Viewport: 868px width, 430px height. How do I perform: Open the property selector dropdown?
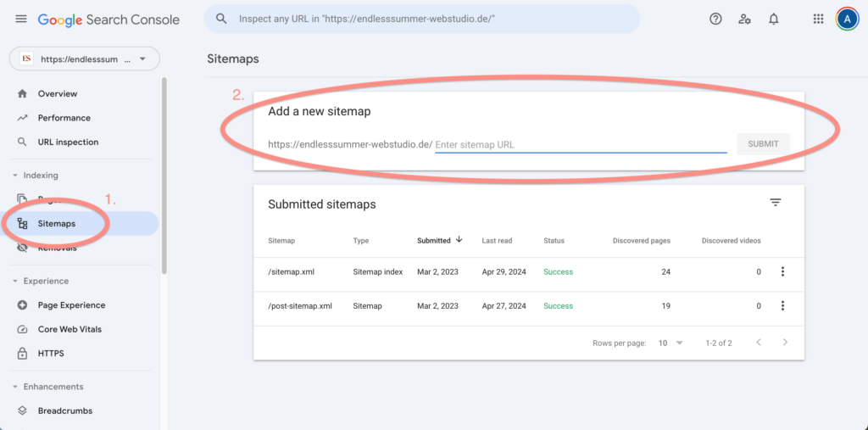[x=85, y=59]
